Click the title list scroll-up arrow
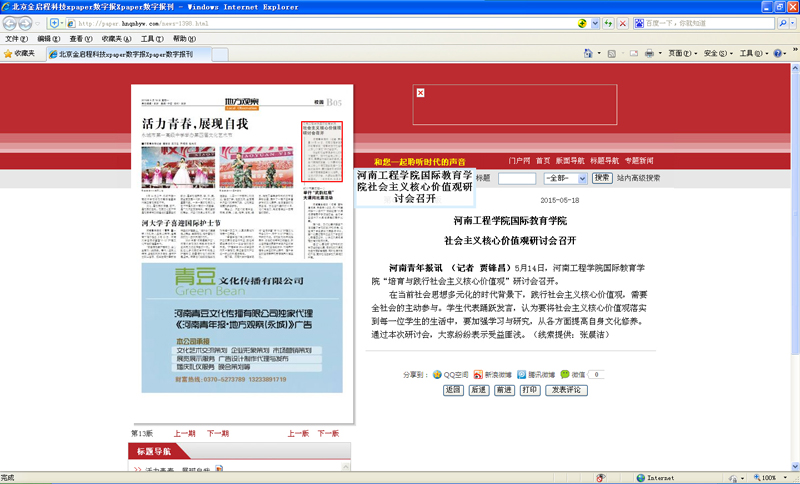 coord(345,467)
